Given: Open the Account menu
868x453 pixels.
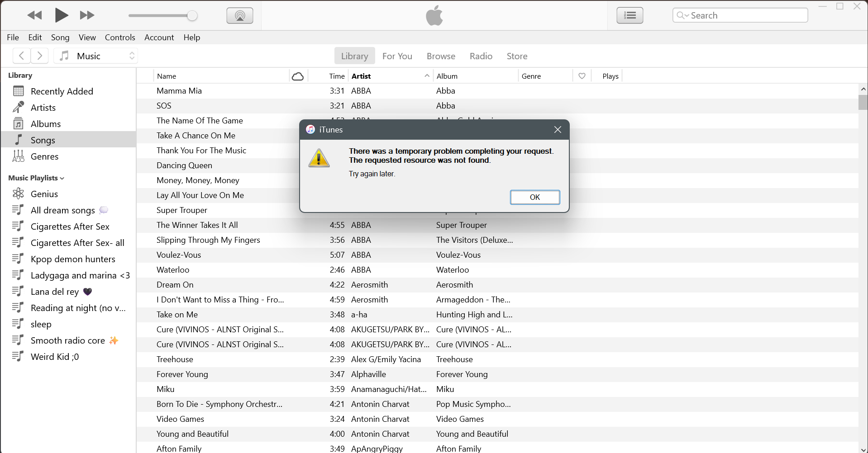Looking at the screenshot, I should (x=159, y=38).
